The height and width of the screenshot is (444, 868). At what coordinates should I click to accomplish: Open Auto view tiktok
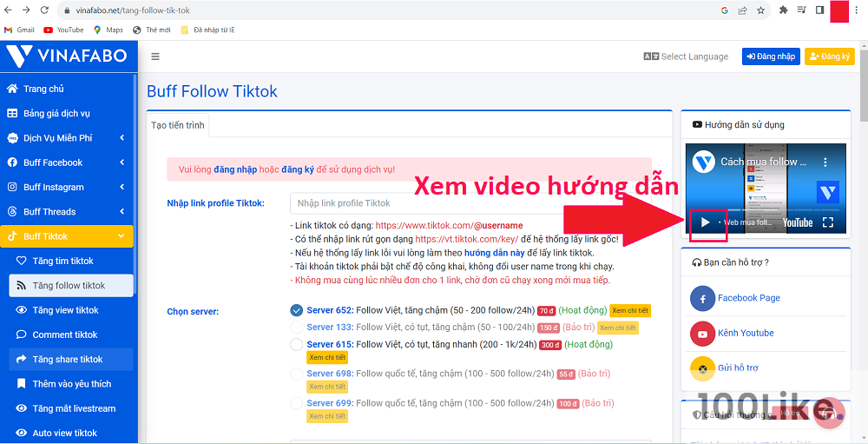pyautogui.click(x=71, y=433)
